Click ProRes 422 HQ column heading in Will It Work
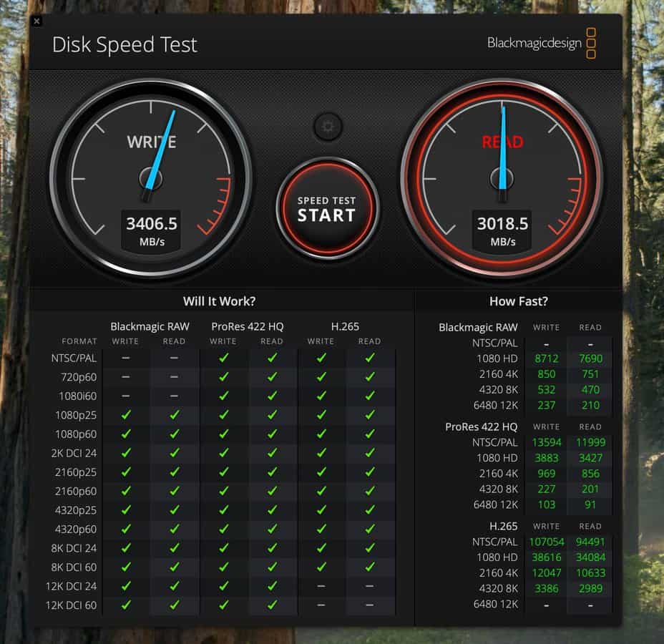The image size is (664, 644). pos(248,326)
